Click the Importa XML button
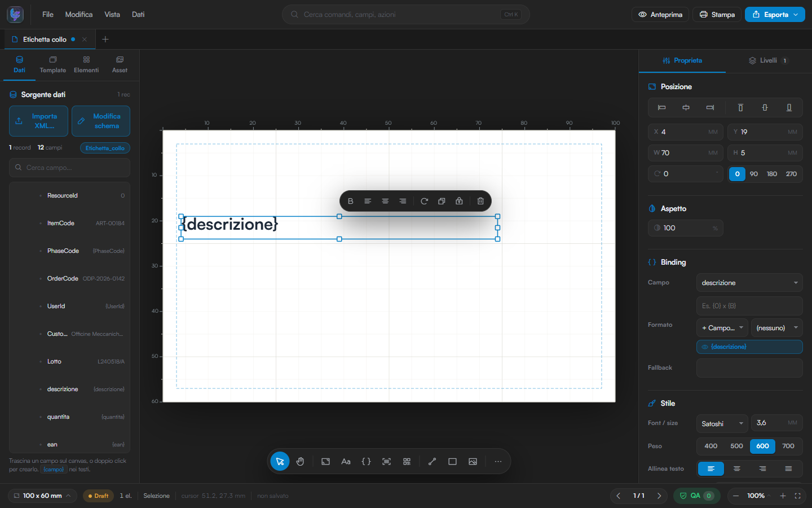The height and width of the screenshot is (508, 812). [x=38, y=121]
